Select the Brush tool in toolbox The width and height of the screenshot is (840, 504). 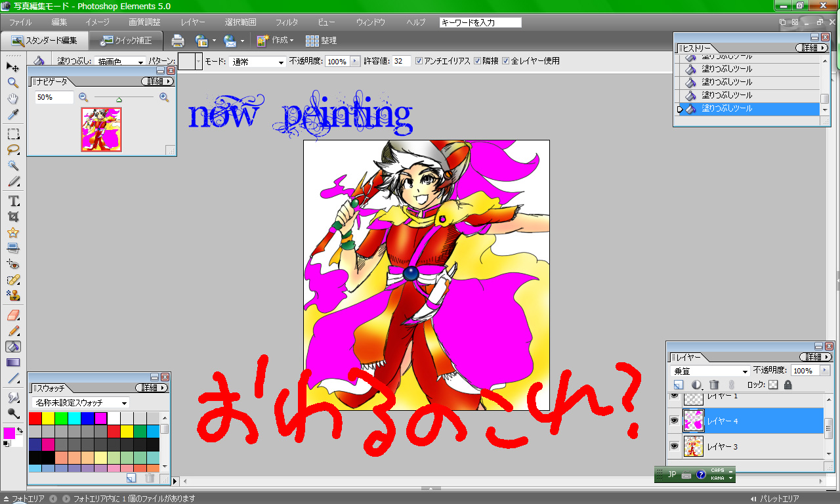tap(12, 331)
